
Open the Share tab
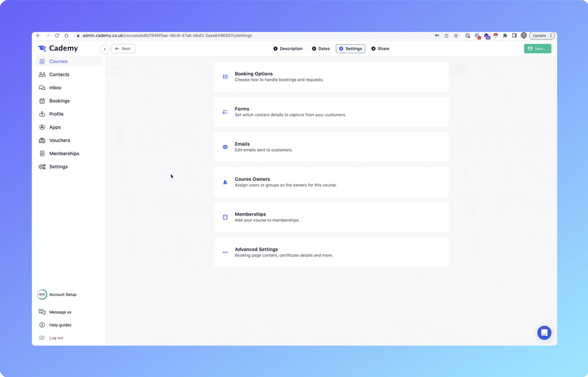[380, 49]
